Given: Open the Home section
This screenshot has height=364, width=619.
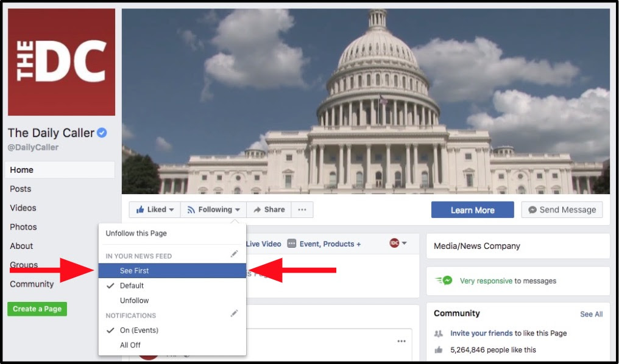Looking at the screenshot, I should (60, 170).
